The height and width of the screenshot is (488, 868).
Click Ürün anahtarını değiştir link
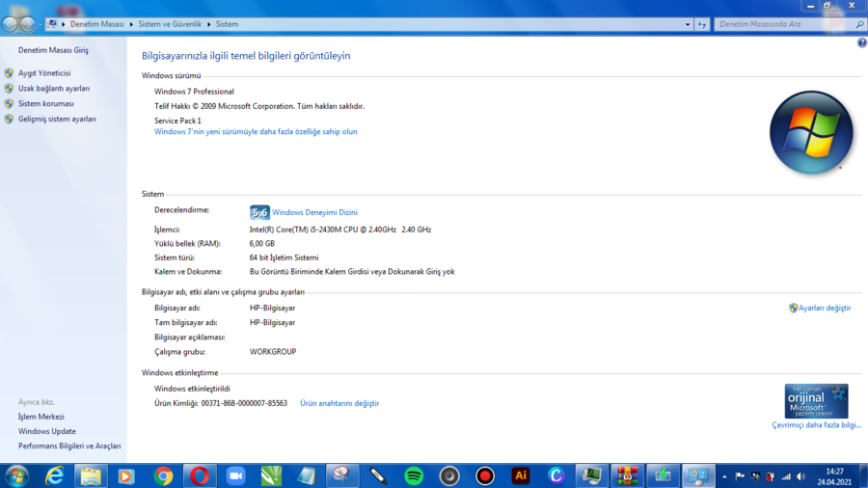[339, 403]
